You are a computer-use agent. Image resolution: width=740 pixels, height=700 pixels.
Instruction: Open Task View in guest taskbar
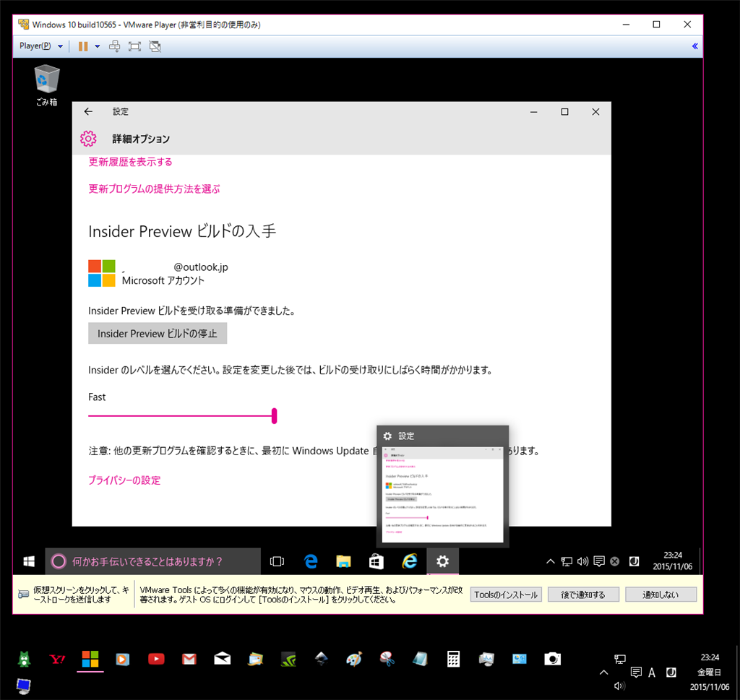click(x=277, y=561)
